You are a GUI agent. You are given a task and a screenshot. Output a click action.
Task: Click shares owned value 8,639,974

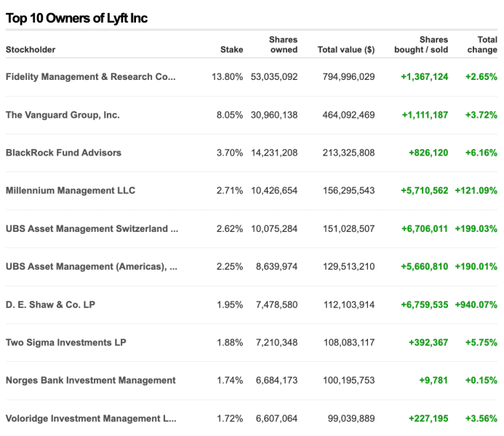[x=277, y=267]
